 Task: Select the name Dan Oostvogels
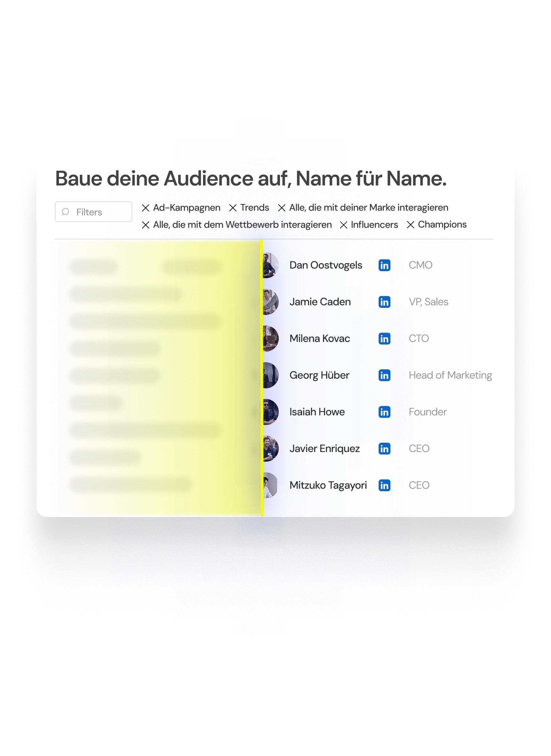tap(326, 265)
